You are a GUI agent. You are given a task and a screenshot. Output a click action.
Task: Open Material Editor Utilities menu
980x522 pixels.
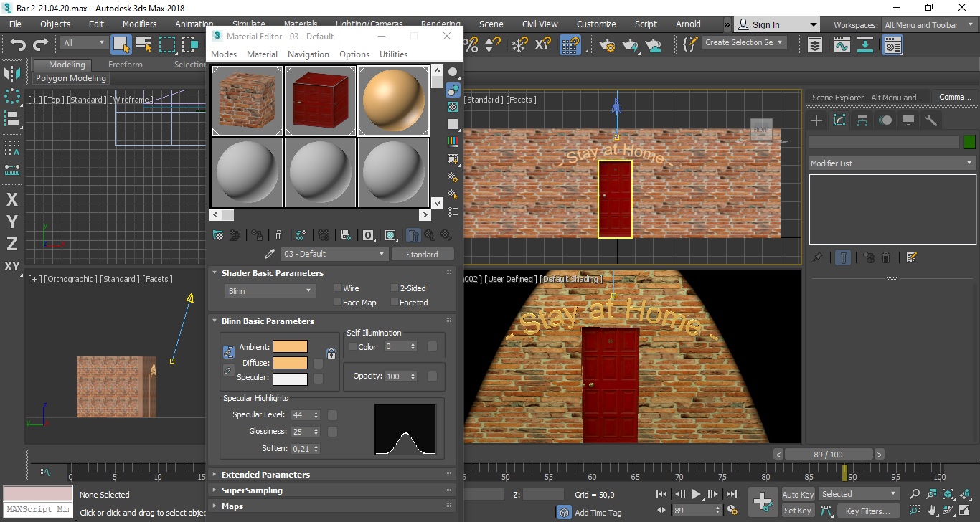393,54
